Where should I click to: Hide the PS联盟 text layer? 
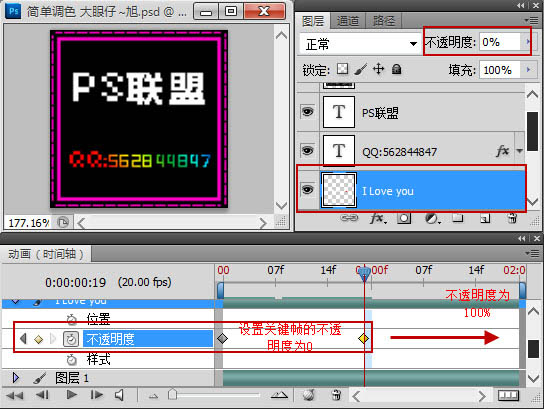(x=307, y=112)
